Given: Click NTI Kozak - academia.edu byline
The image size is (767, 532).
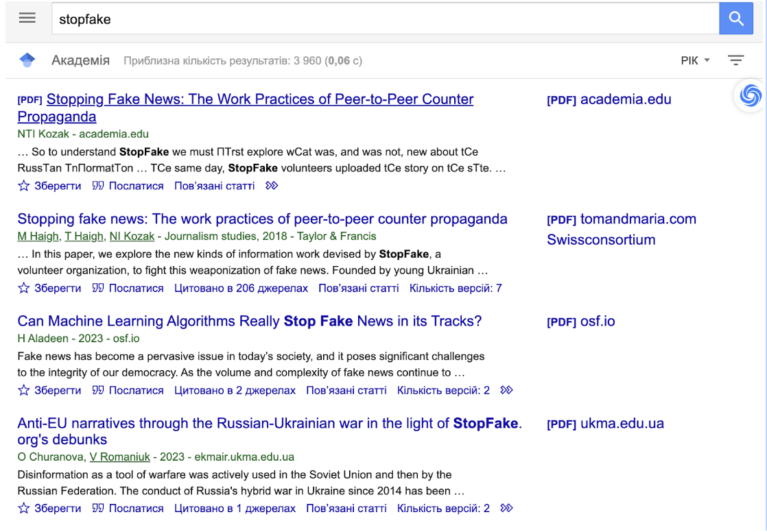Looking at the screenshot, I should [83, 134].
